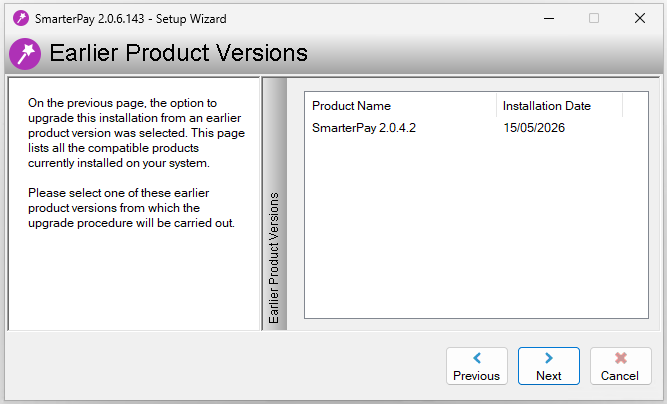Click the large purple wizard wand icon

pos(25,54)
